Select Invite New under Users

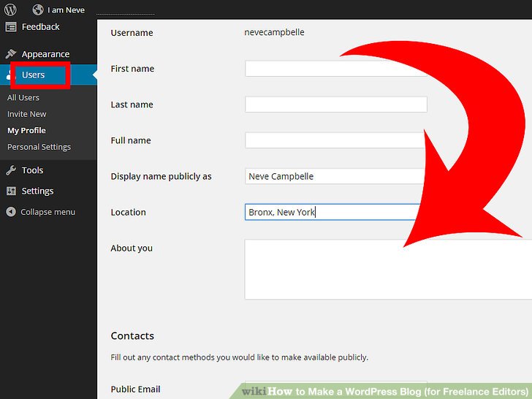(x=26, y=114)
